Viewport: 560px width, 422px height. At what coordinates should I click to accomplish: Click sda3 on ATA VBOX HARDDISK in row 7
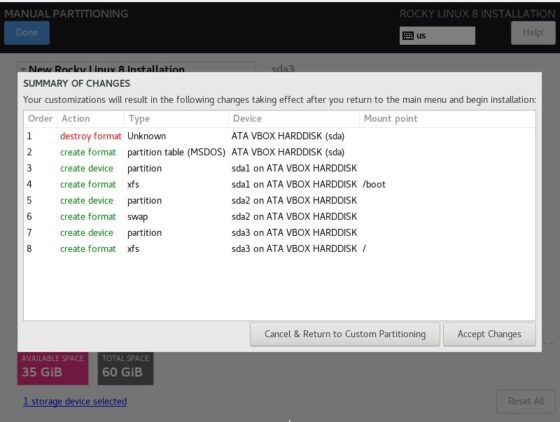(294, 233)
